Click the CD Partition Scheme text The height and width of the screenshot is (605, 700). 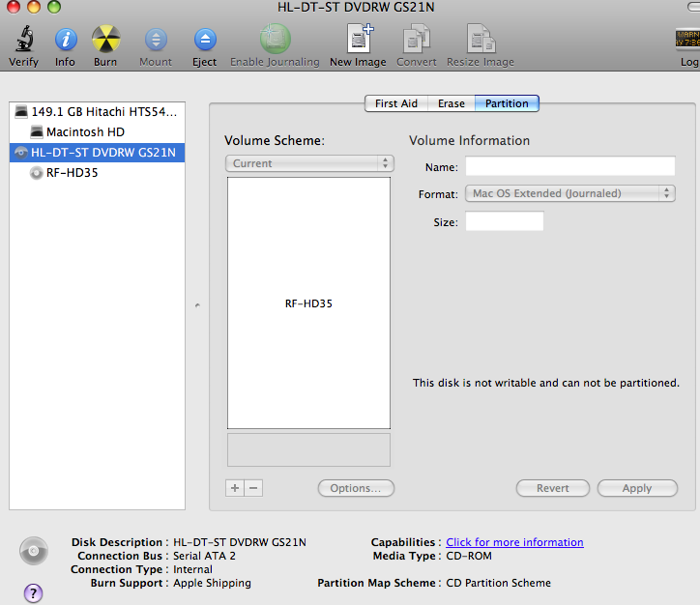pos(498,583)
